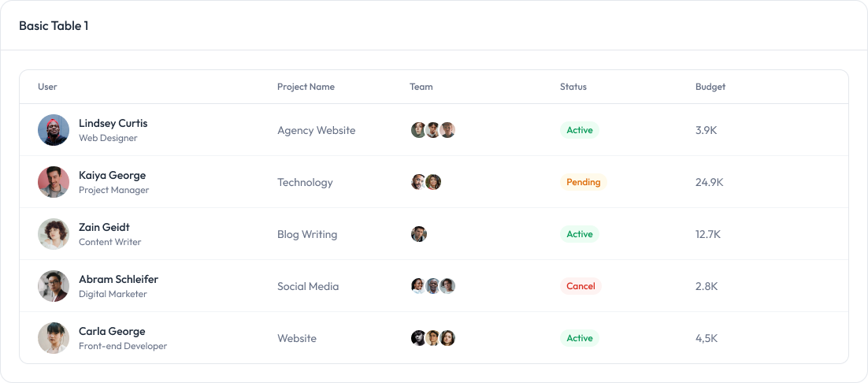Click Lindsey Curtis's profile avatar
The width and height of the screenshot is (868, 383).
coord(54,130)
